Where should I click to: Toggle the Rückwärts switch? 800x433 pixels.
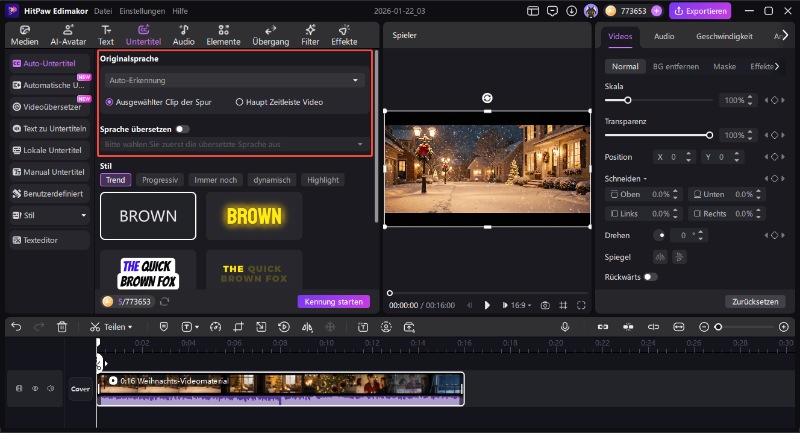pos(651,277)
